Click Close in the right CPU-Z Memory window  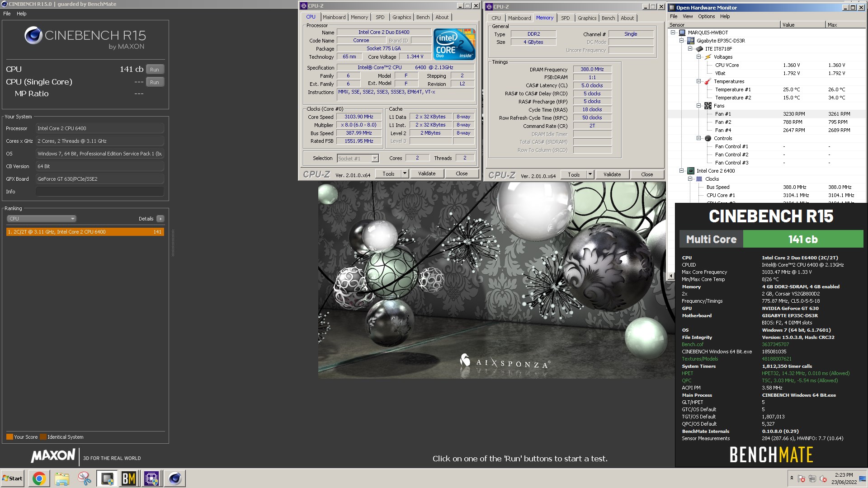pyautogui.click(x=647, y=174)
